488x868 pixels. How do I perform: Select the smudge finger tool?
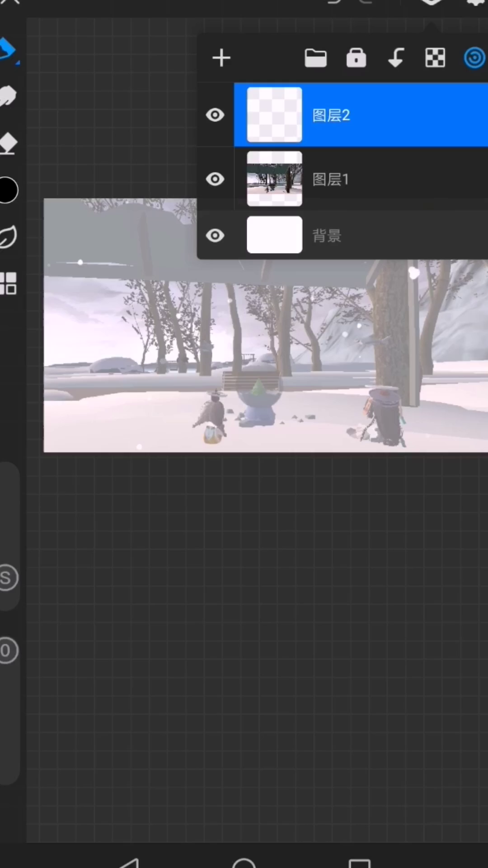click(x=8, y=96)
